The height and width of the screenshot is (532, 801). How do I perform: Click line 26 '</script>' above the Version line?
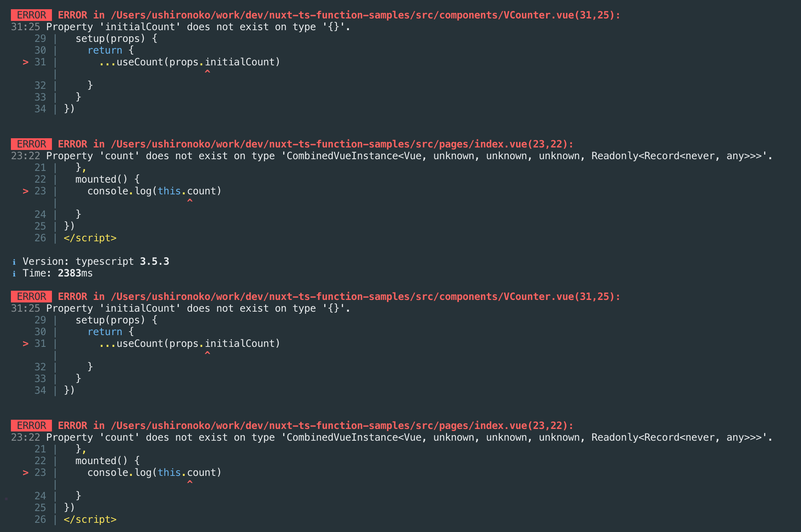90,238
